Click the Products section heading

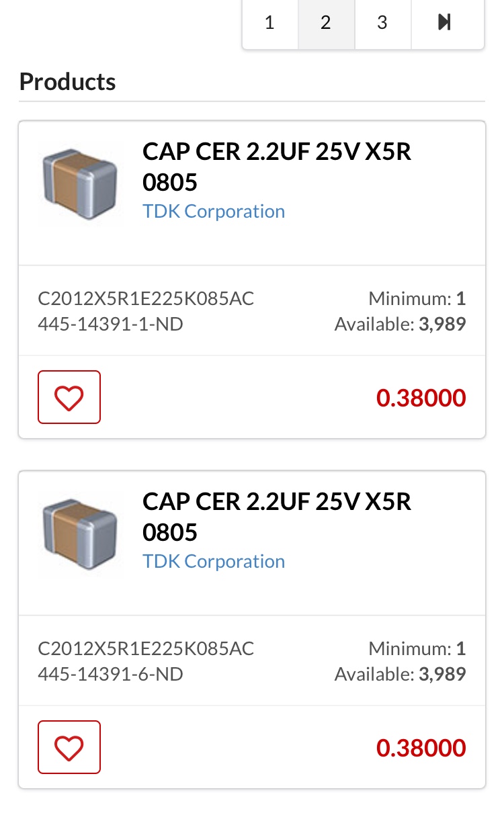click(x=67, y=82)
